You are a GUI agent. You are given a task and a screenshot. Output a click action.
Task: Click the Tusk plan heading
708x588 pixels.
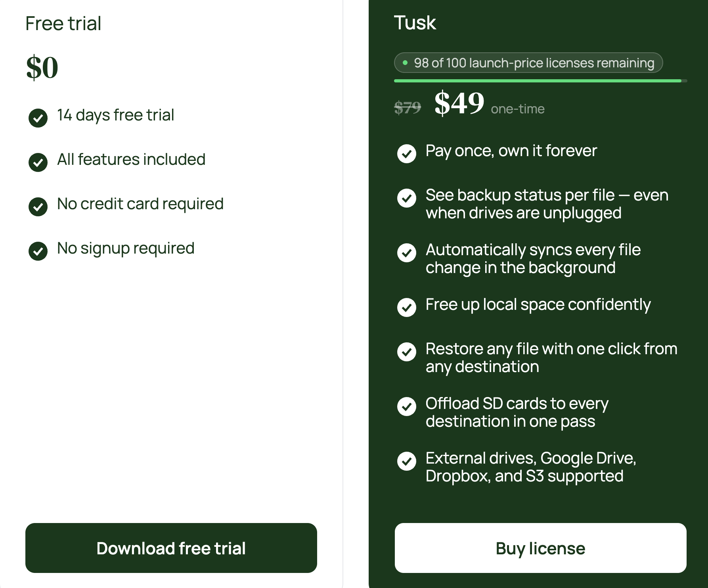coord(415,23)
